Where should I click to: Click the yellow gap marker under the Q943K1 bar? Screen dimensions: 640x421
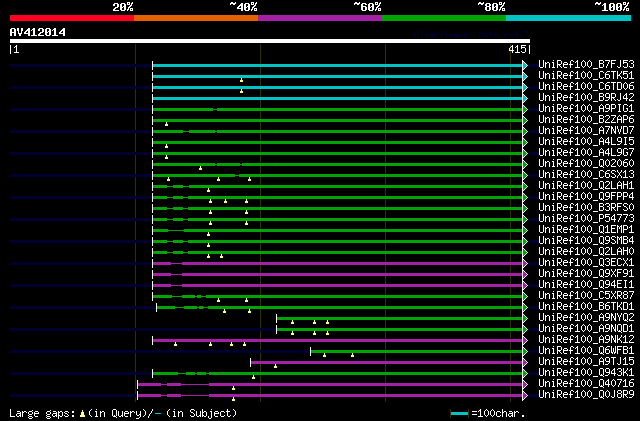click(253, 377)
